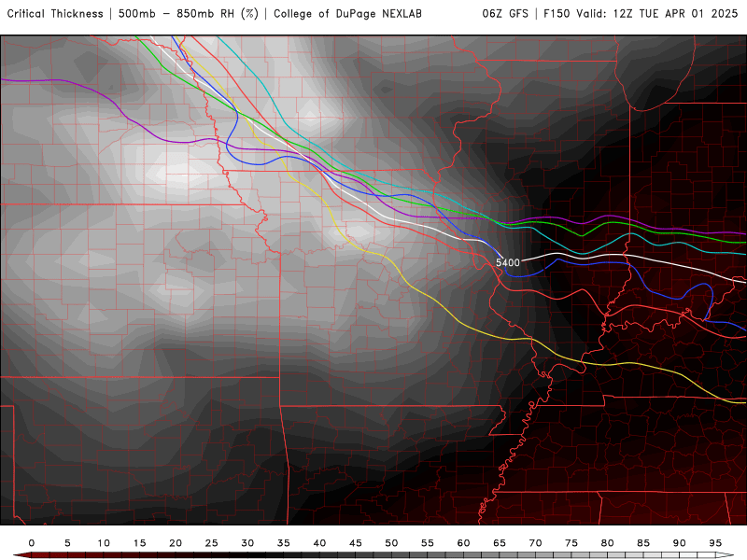
Task: Click the white arrow at colorbar right end
Action: (x=725, y=555)
